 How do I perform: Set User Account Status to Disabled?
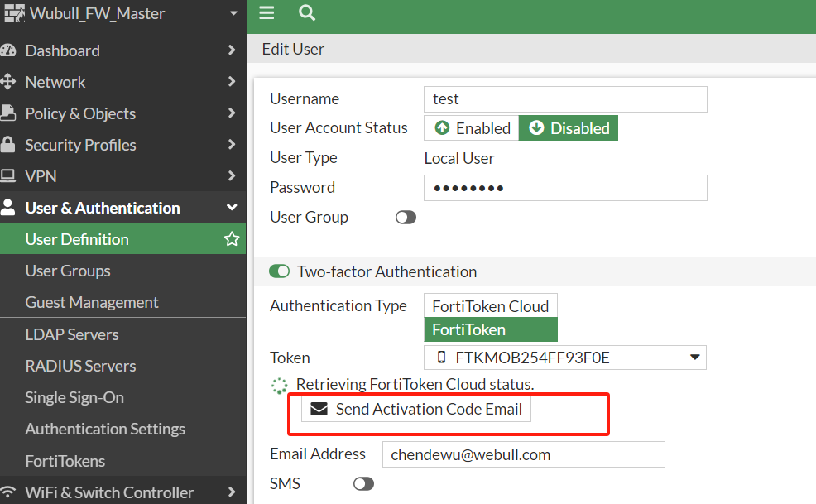(x=569, y=128)
